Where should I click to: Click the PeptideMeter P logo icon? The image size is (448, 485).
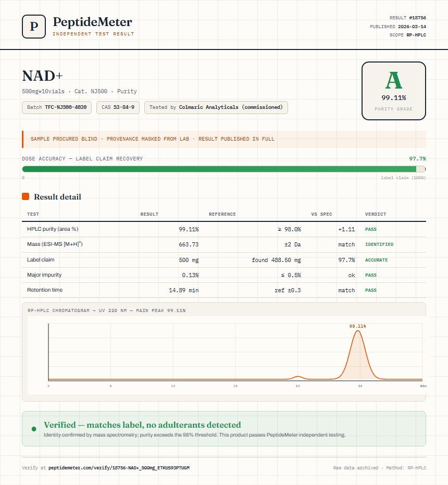tap(34, 27)
